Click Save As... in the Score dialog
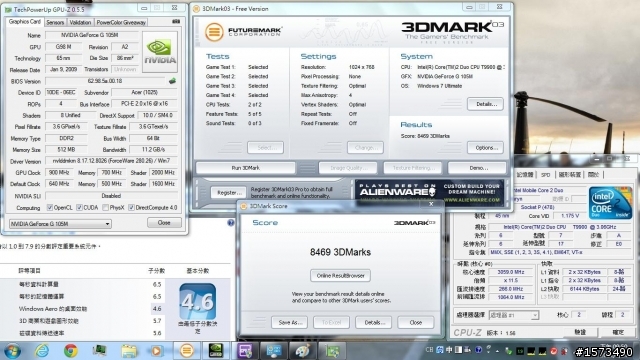The image size is (640, 360). tap(289, 322)
